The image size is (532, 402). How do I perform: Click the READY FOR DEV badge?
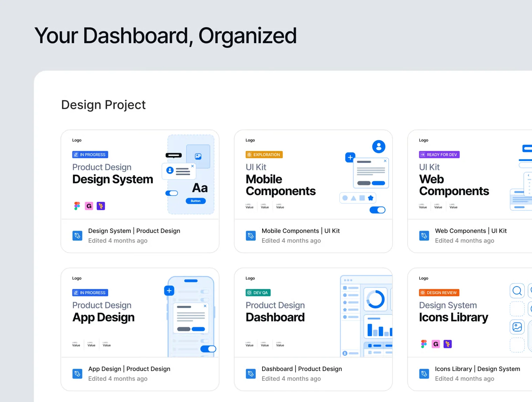(439, 154)
